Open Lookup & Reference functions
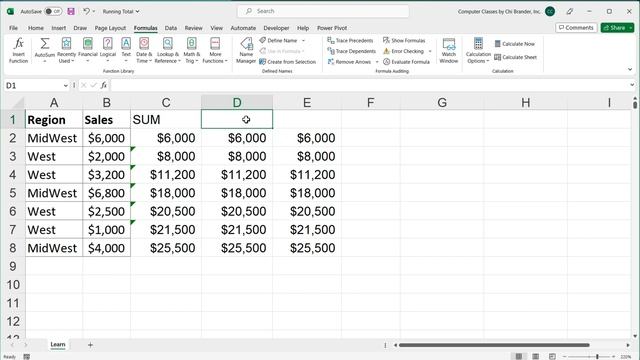This screenshot has width=640, height=360. pos(168,50)
